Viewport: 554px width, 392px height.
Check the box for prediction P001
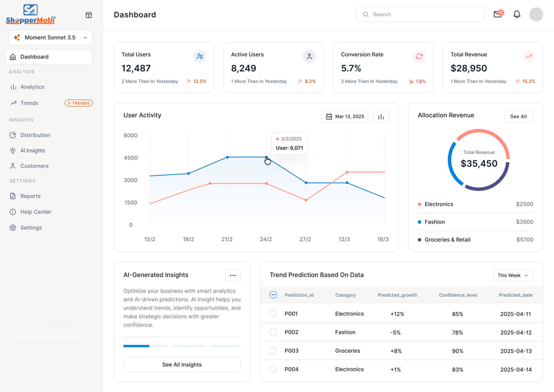click(x=273, y=314)
